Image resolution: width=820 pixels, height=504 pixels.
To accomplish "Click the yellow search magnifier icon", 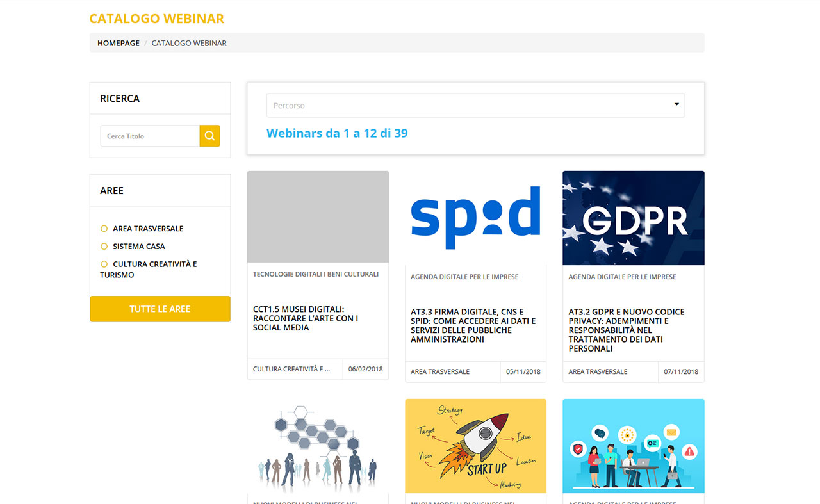I will pyautogui.click(x=209, y=136).
